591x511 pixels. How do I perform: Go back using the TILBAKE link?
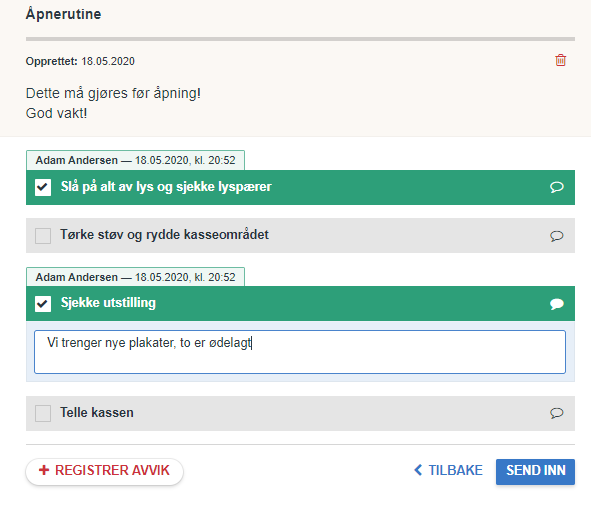coord(448,470)
